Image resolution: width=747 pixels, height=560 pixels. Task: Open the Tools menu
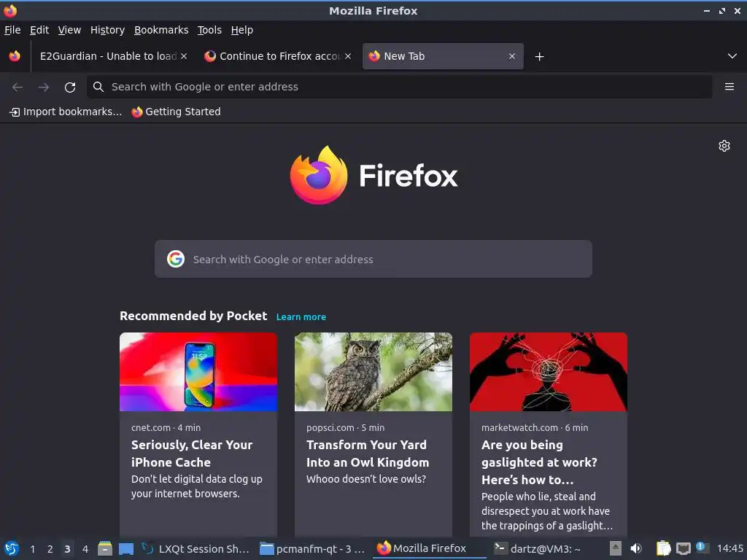[x=209, y=30]
